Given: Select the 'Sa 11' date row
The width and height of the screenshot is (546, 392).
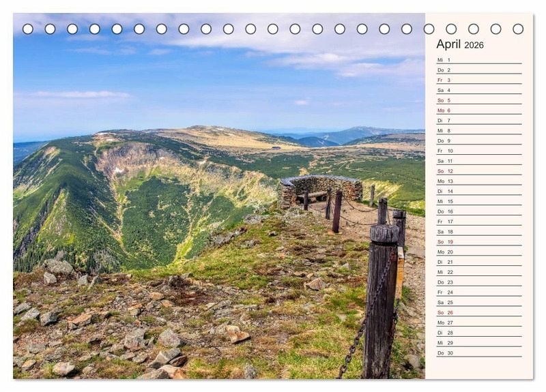Looking at the screenshot, I should click(x=479, y=161).
